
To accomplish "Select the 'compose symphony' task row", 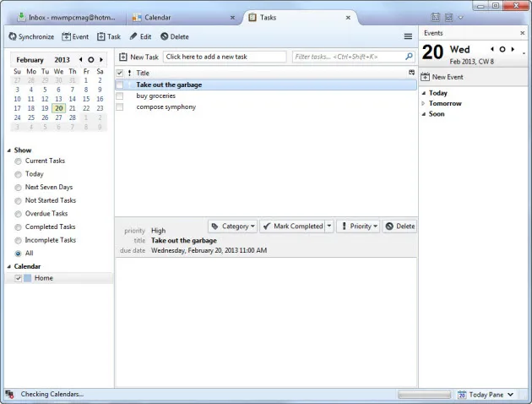I will pyautogui.click(x=266, y=107).
